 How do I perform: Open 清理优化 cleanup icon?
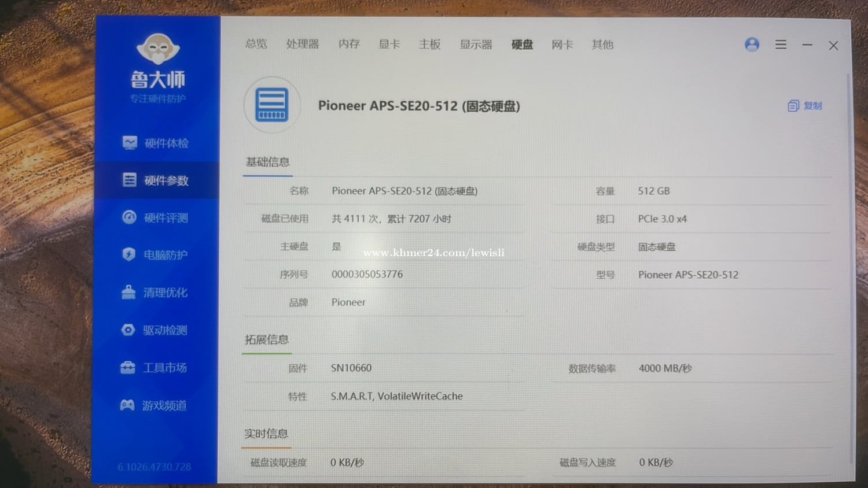128,293
